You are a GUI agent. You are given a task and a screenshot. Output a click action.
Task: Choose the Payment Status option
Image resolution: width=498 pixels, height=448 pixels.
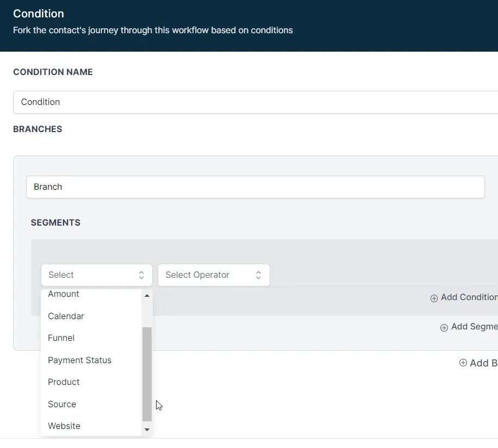(x=79, y=360)
